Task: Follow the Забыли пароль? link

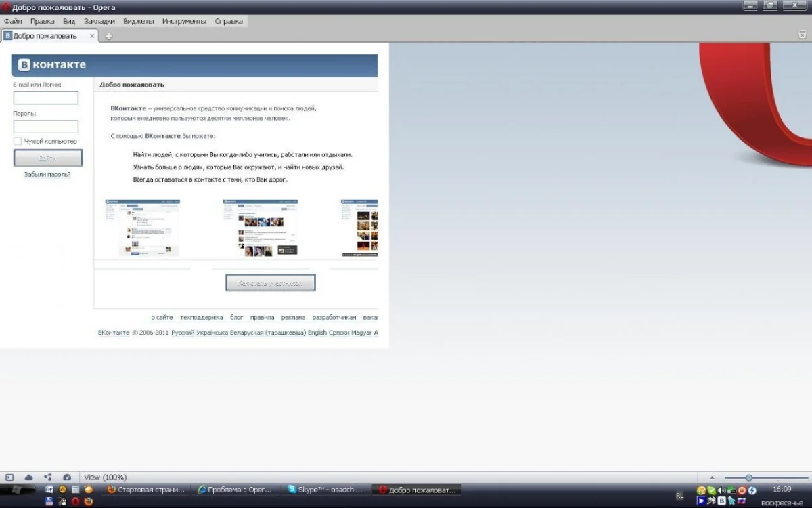Action: (x=47, y=175)
